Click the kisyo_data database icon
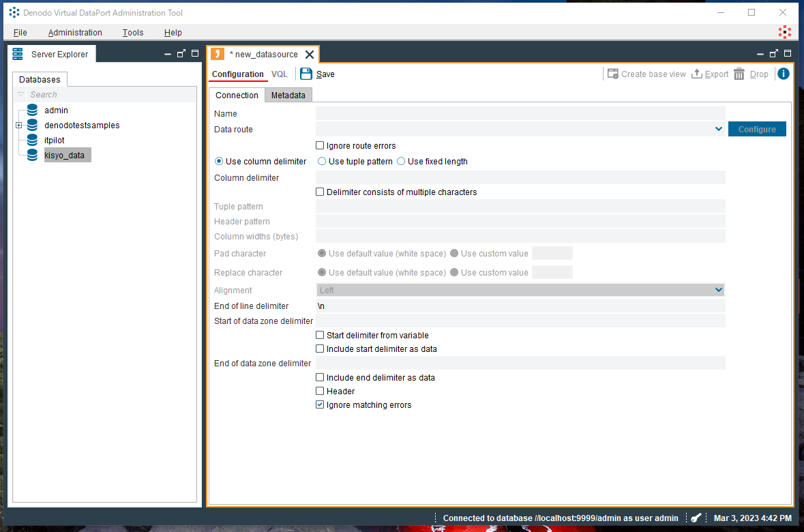Image resolution: width=804 pixels, height=532 pixels. 32,155
